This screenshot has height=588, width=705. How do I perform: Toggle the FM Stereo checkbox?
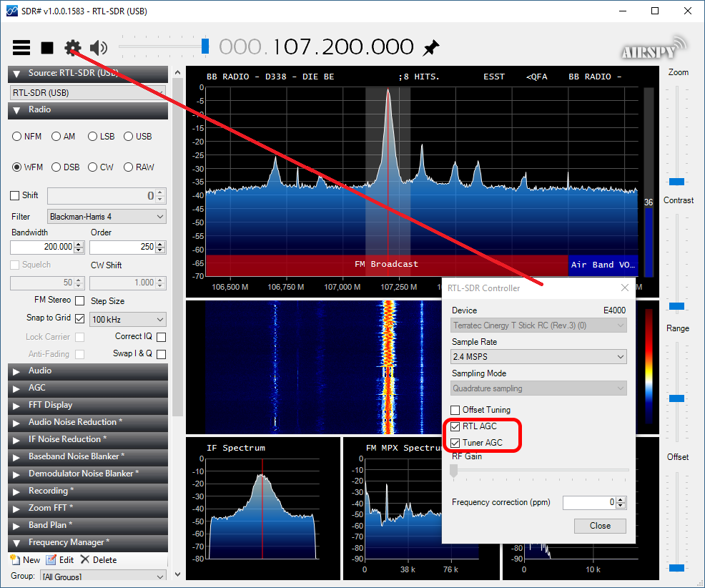[79, 300]
